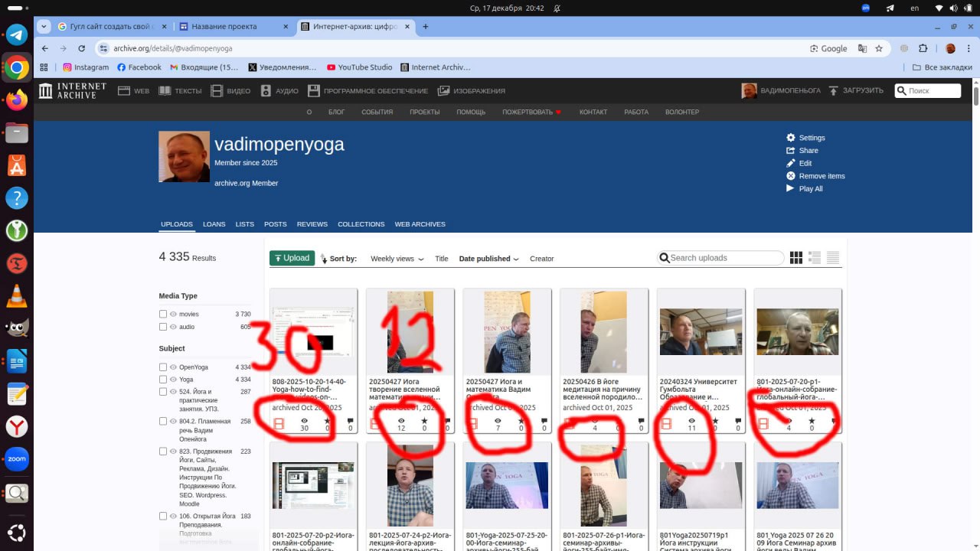Check the OpenYoga subject checkbox
Image resolution: width=980 pixels, height=551 pixels.
click(x=163, y=367)
